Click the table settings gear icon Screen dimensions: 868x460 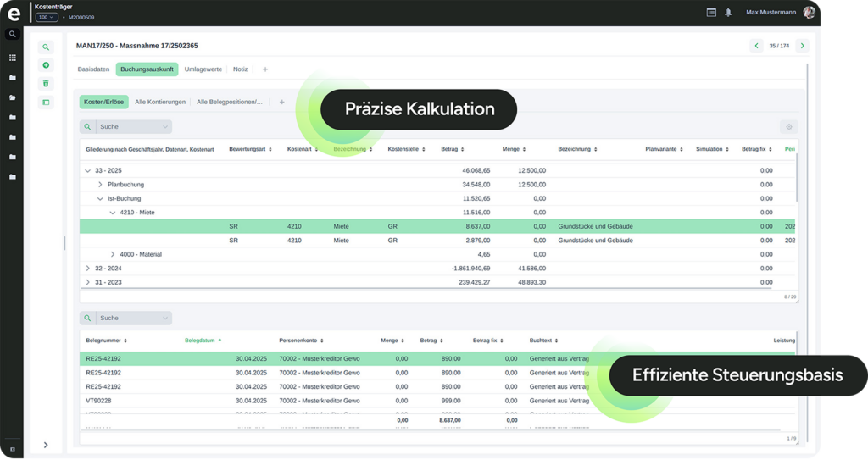point(788,127)
